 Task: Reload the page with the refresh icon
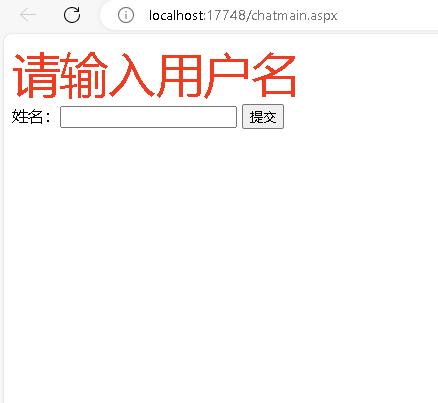pyautogui.click(x=72, y=15)
